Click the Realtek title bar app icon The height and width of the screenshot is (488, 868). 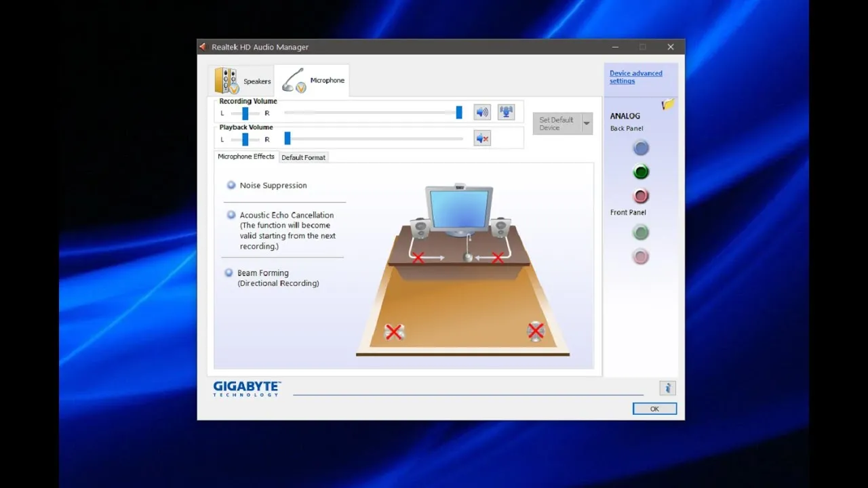coord(203,47)
